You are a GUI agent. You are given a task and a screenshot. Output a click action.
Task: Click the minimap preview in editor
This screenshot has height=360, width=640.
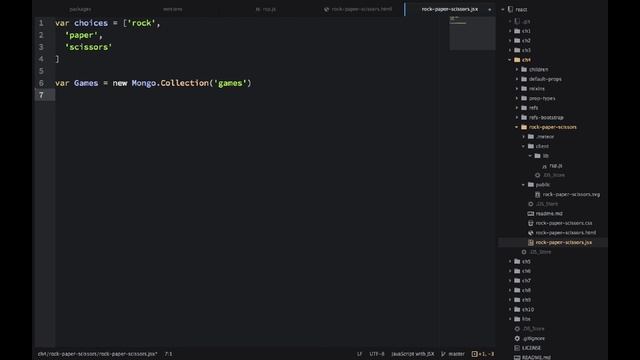472,33
